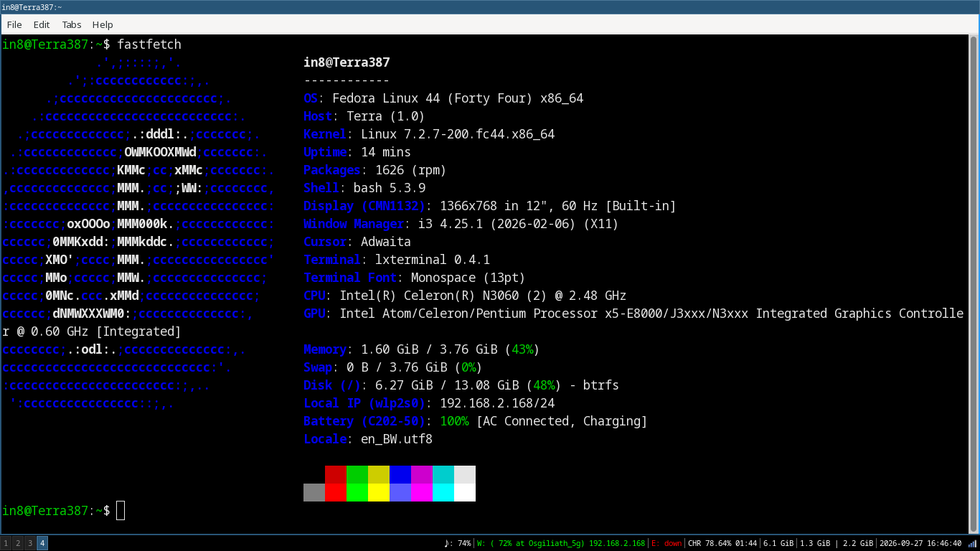The image size is (980, 551).
Task: Click the 'fastfetch' command text
Action: coord(149,44)
